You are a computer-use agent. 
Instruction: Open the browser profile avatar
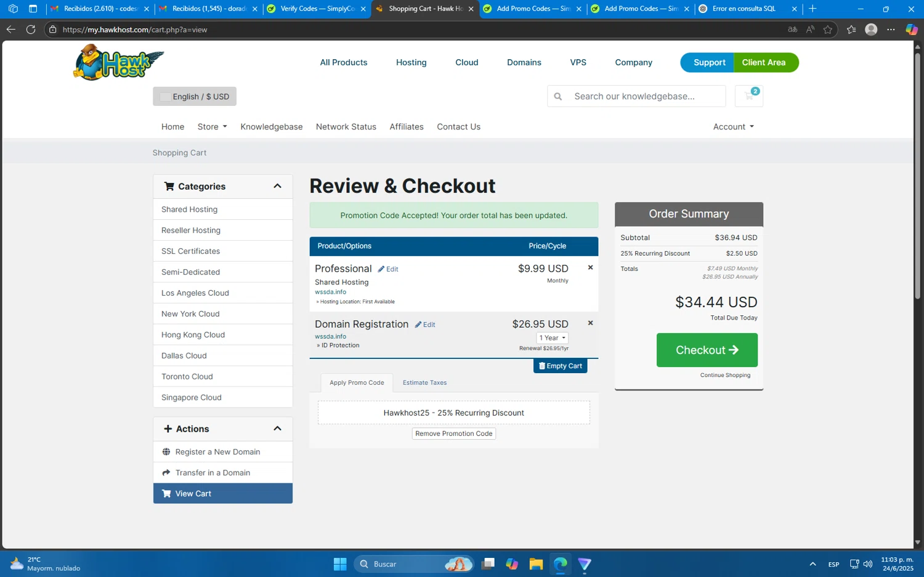(x=871, y=30)
